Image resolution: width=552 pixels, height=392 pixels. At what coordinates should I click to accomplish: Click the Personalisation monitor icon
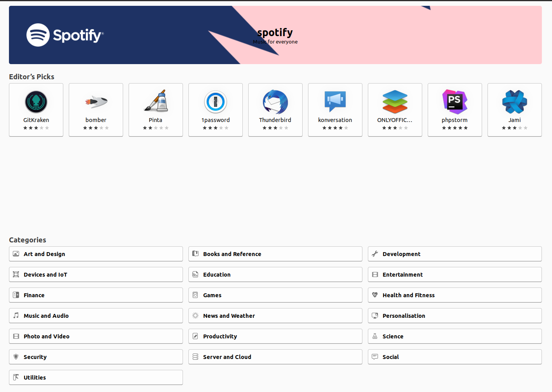click(375, 315)
